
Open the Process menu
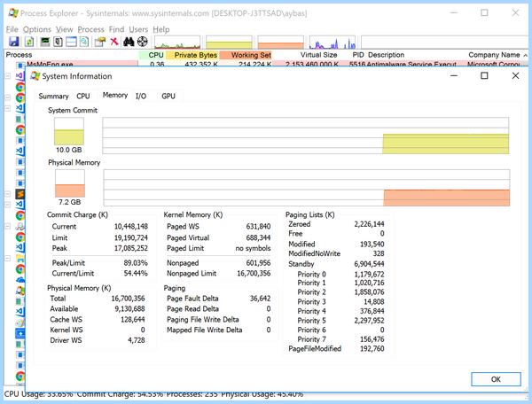coord(90,29)
